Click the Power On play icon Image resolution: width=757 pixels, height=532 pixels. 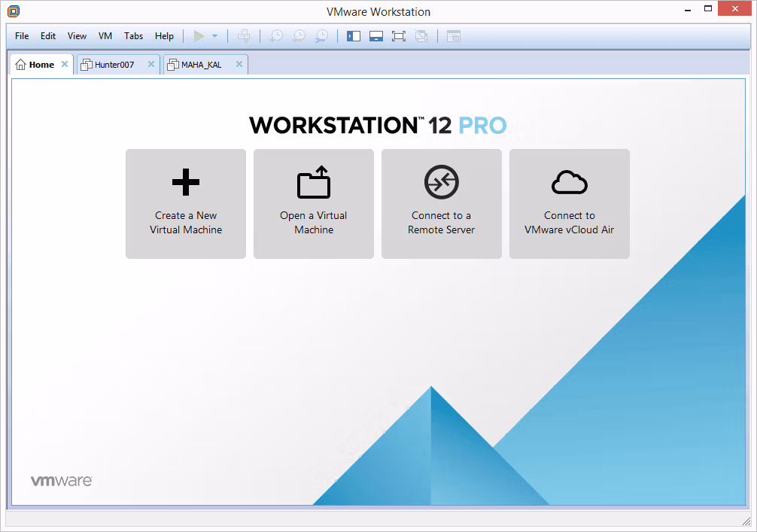(x=199, y=36)
